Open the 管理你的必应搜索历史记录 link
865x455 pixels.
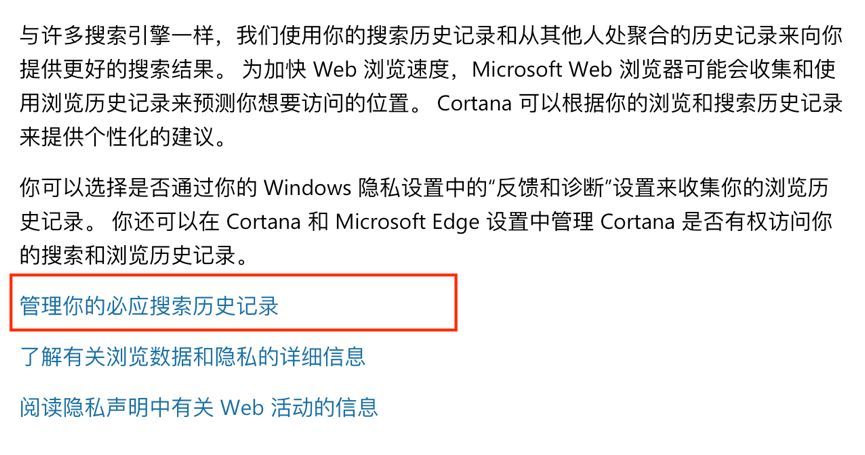(x=149, y=306)
